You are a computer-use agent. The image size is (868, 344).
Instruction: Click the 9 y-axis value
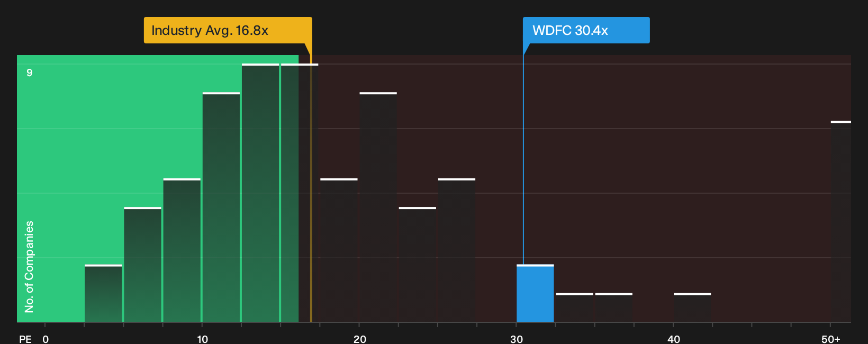[30, 73]
